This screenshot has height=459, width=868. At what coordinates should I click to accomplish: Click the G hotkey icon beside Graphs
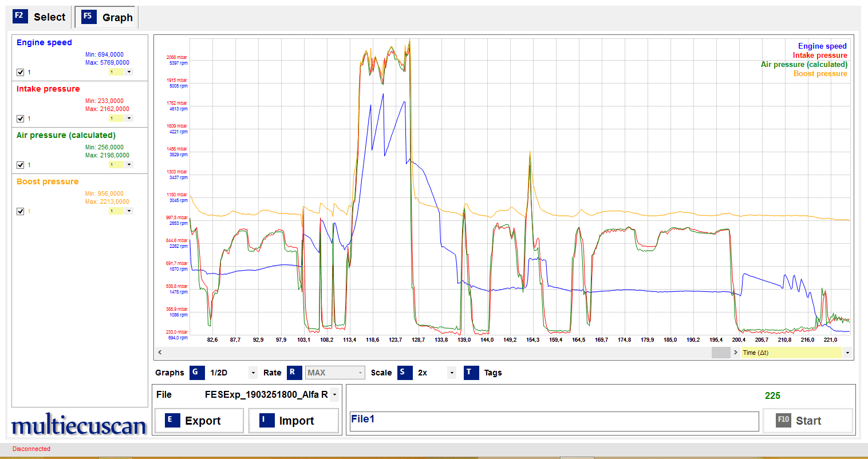196,373
